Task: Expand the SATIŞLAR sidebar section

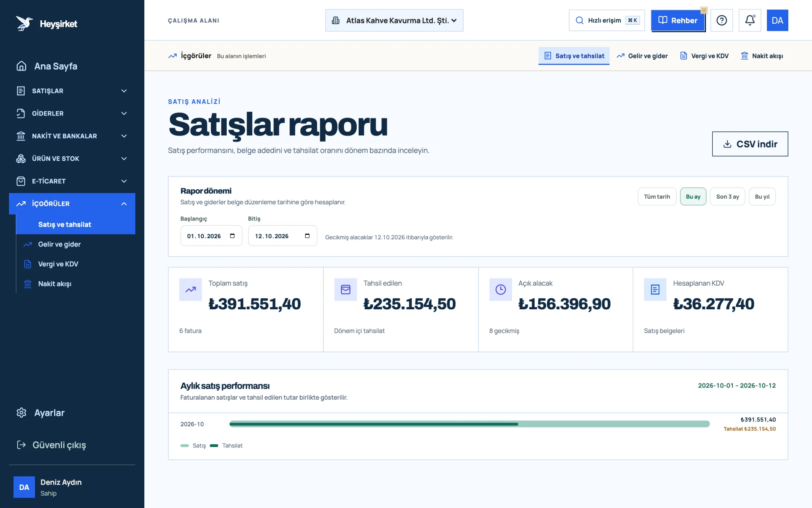Action: 72,91
